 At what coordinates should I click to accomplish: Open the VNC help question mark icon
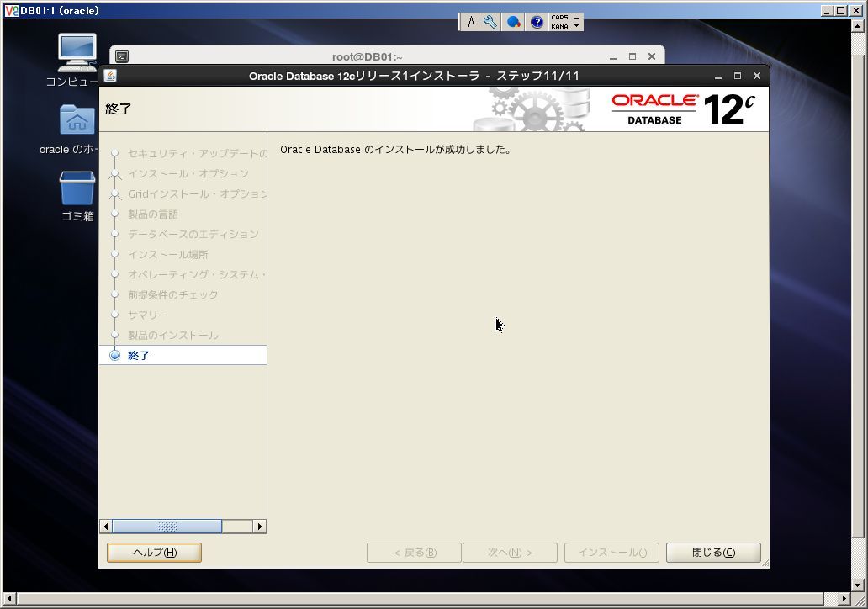[x=537, y=22]
